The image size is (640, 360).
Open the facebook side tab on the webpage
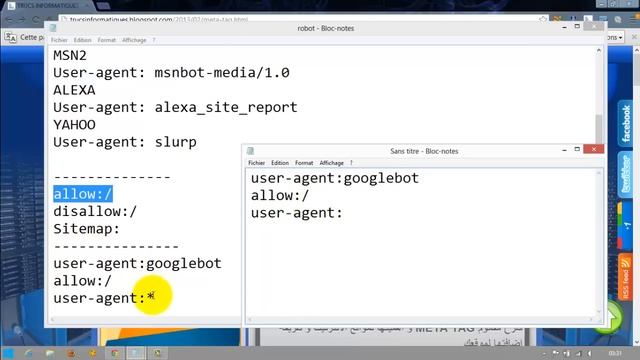point(626,123)
